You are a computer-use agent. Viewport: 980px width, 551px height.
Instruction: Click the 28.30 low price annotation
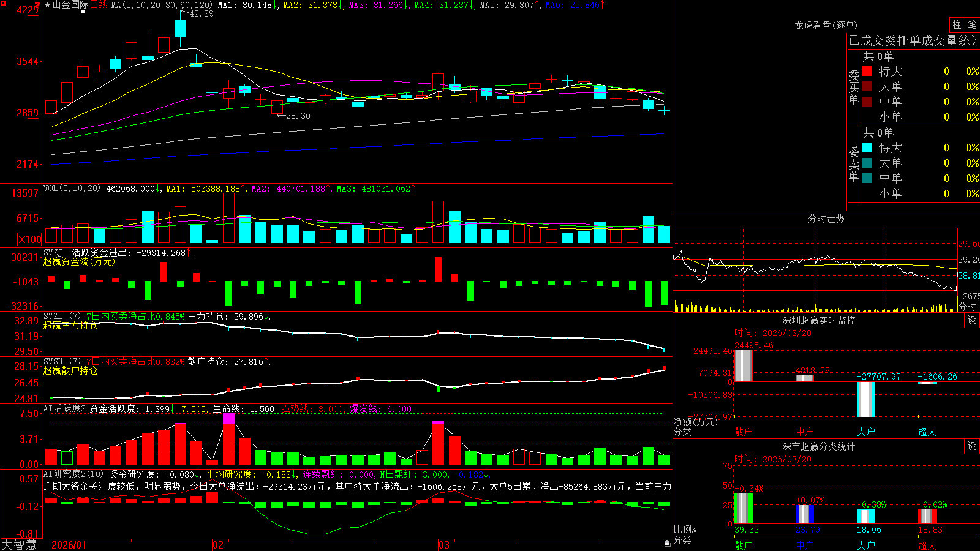click(x=298, y=116)
